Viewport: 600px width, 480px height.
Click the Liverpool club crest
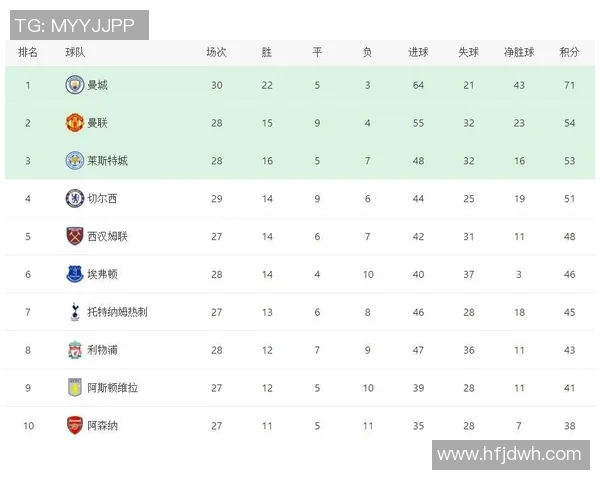click(74, 350)
